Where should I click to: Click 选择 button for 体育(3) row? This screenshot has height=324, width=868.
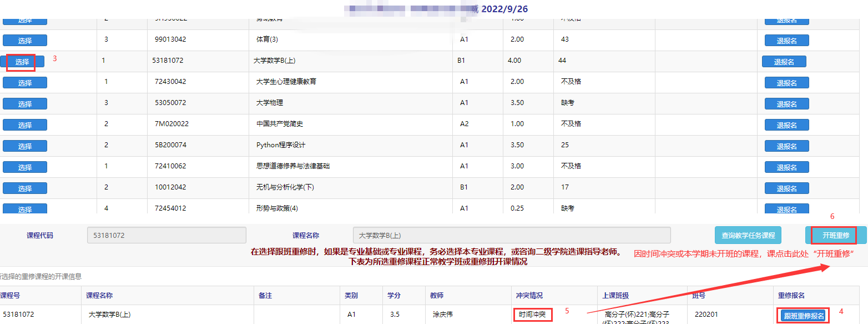(25, 41)
